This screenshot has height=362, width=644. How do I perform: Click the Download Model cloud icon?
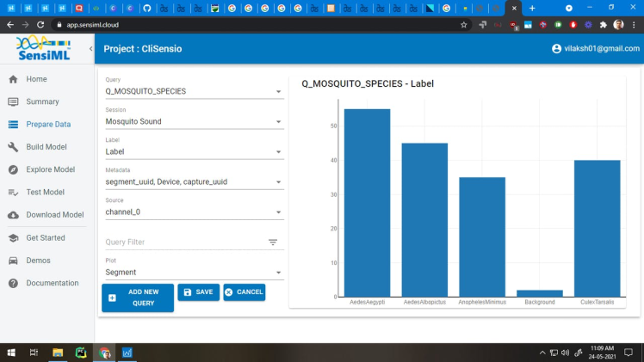(13, 215)
